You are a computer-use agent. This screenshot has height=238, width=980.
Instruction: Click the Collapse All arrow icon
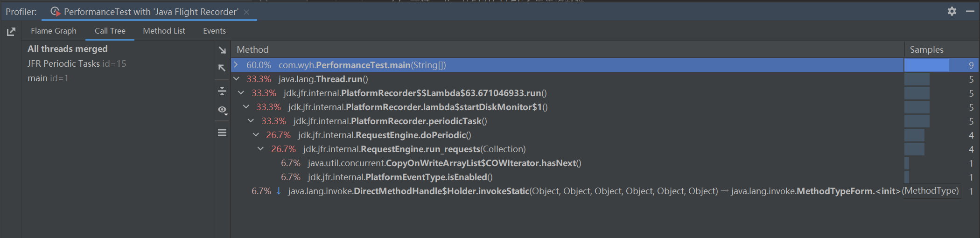[x=222, y=68]
